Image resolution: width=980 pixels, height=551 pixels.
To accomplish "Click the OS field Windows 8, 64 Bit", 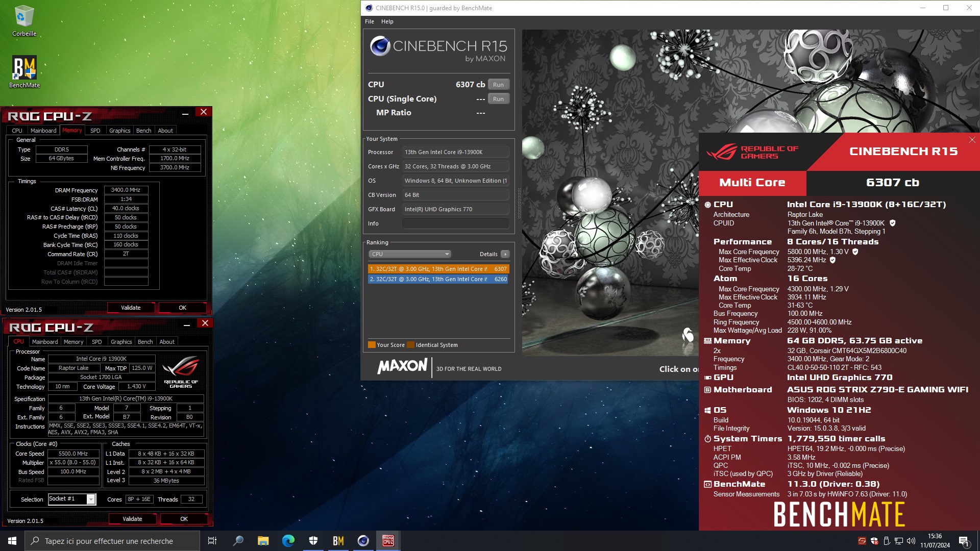I will [x=456, y=181].
